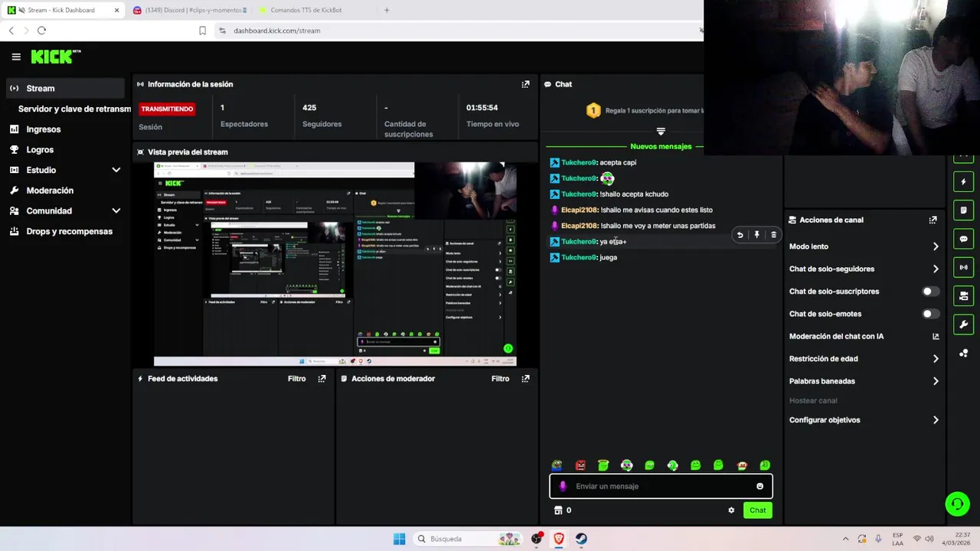
Task: Show hidden system tray icons
Action: pyautogui.click(x=845, y=539)
